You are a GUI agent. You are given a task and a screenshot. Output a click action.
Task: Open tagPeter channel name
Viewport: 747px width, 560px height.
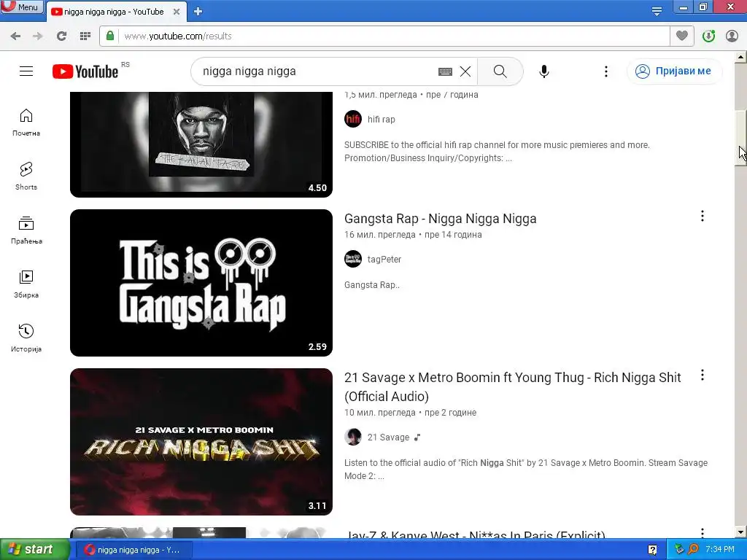pos(384,260)
